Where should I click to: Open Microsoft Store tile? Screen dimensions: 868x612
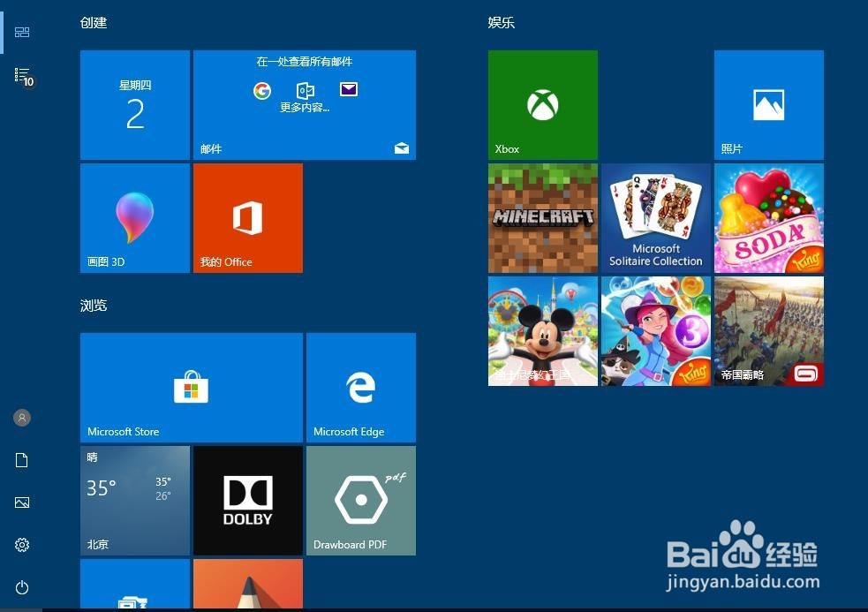click(x=192, y=388)
